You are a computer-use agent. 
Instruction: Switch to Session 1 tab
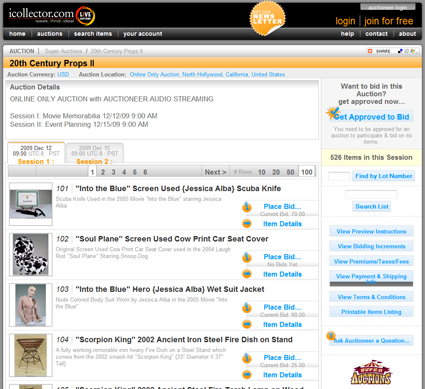(x=36, y=154)
